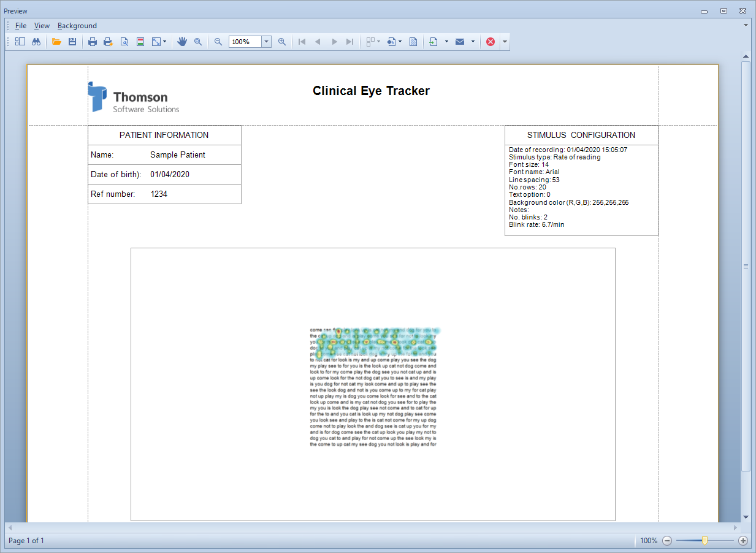This screenshot has width=756, height=553.
Task: Select the Magnifier tool
Action: point(198,42)
